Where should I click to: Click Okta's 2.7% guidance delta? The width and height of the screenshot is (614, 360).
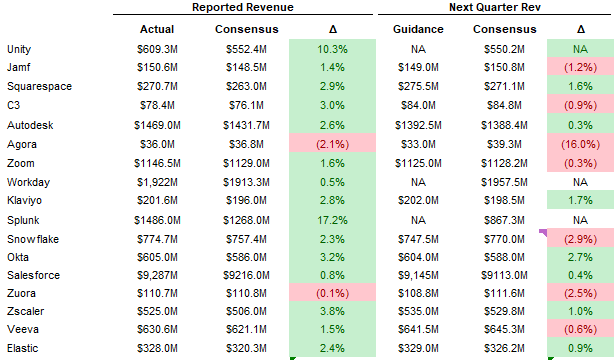pos(580,257)
